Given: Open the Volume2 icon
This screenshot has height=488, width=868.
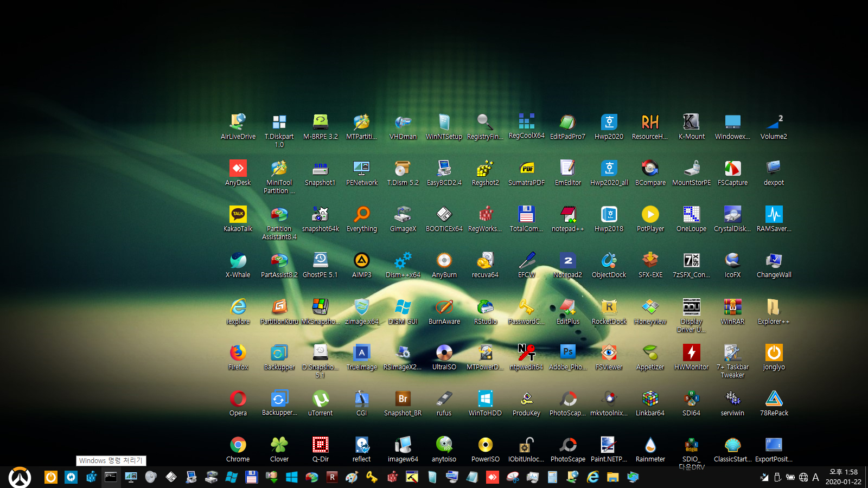Looking at the screenshot, I should pos(774,127).
